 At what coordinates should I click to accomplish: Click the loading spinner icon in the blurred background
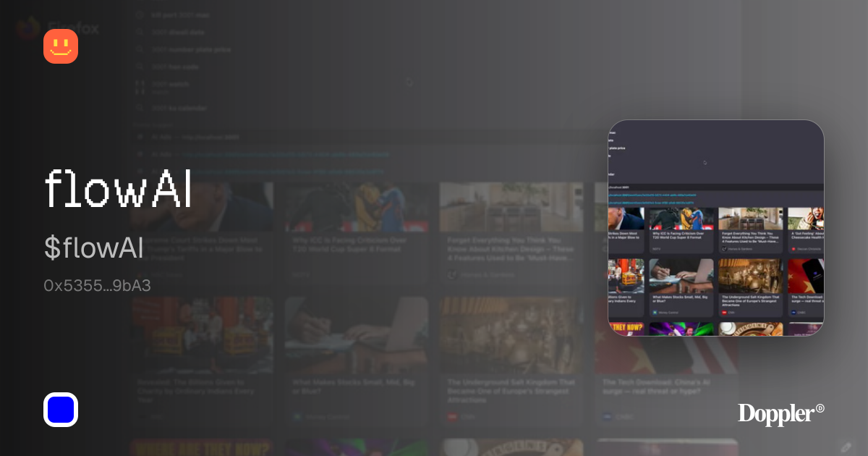click(409, 82)
